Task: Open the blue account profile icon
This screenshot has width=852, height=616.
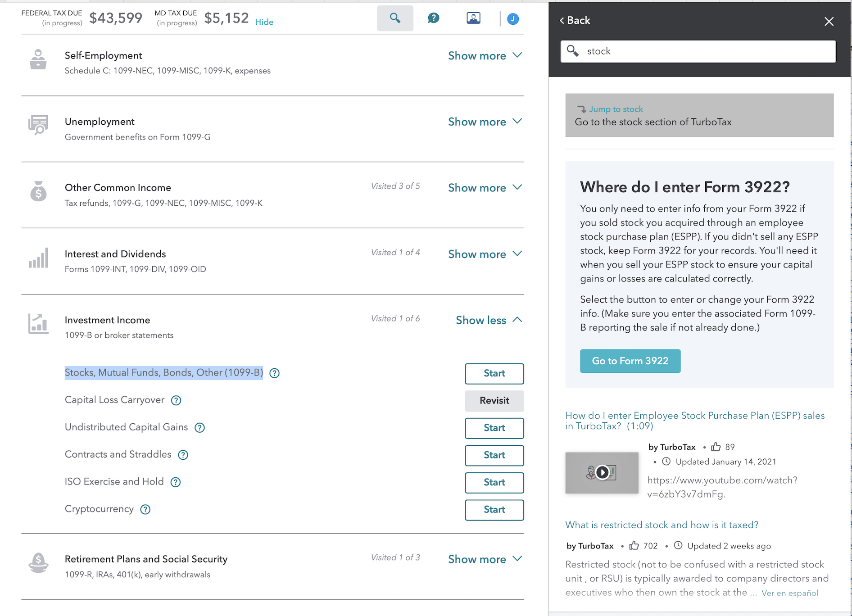Action: [513, 19]
